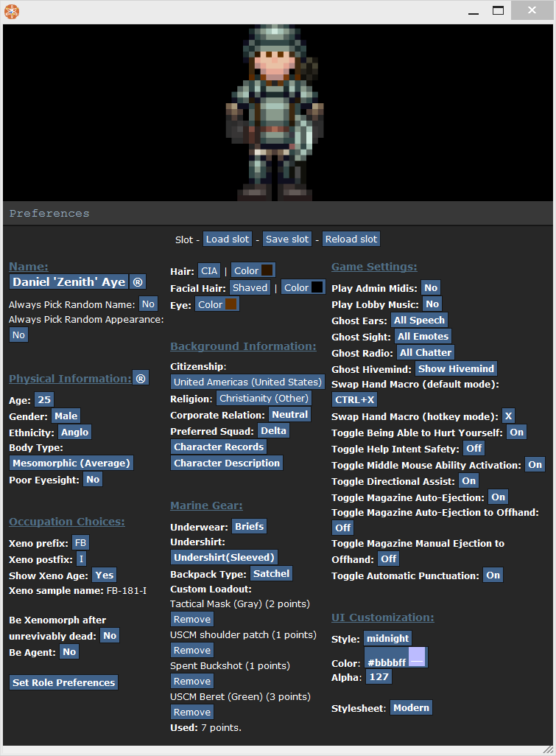Change hair style CIA

click(x=209, y=271)
